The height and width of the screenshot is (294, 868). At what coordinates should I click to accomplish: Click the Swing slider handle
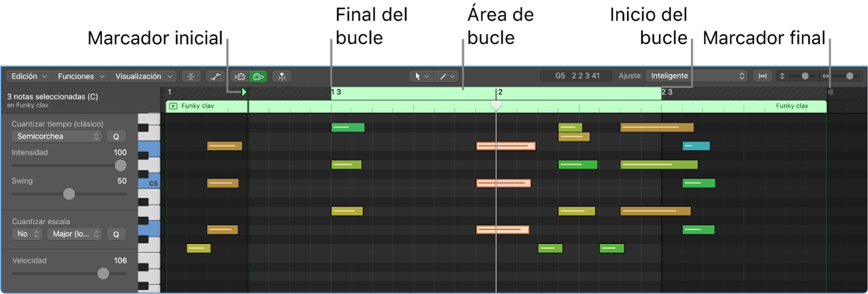(x=69, y=194)
